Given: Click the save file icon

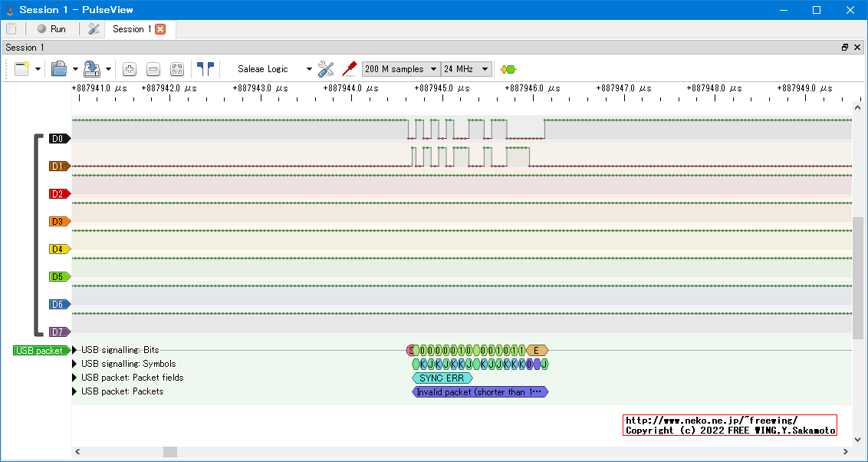Looking at the screenshot, I should [92, 69].
